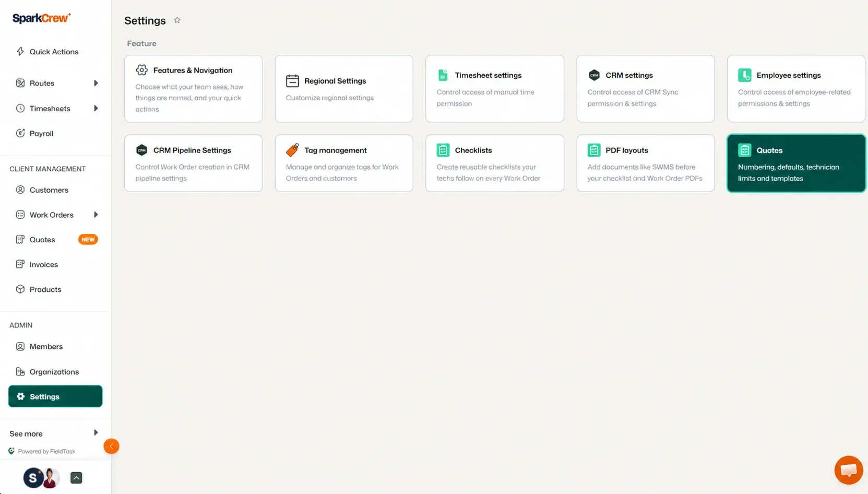
Task: Open the Regional Settings card
Action: click(x=344, y=89)
